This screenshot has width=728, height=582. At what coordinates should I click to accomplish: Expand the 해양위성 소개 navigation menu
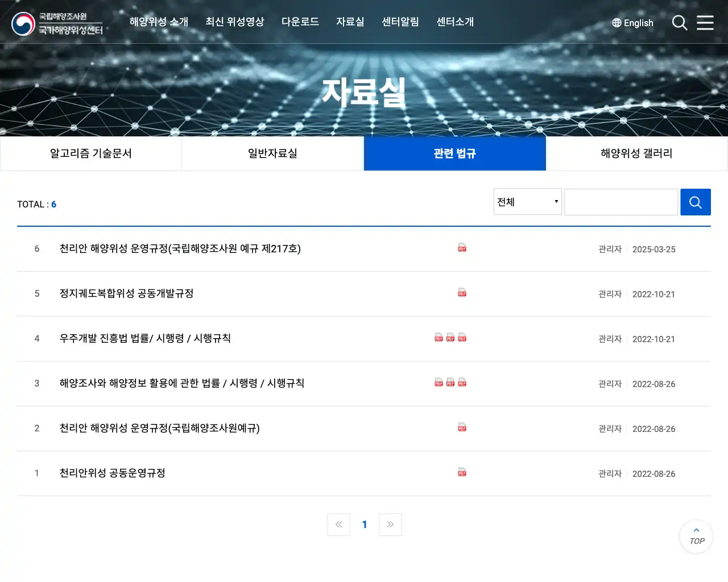(159, 22)
